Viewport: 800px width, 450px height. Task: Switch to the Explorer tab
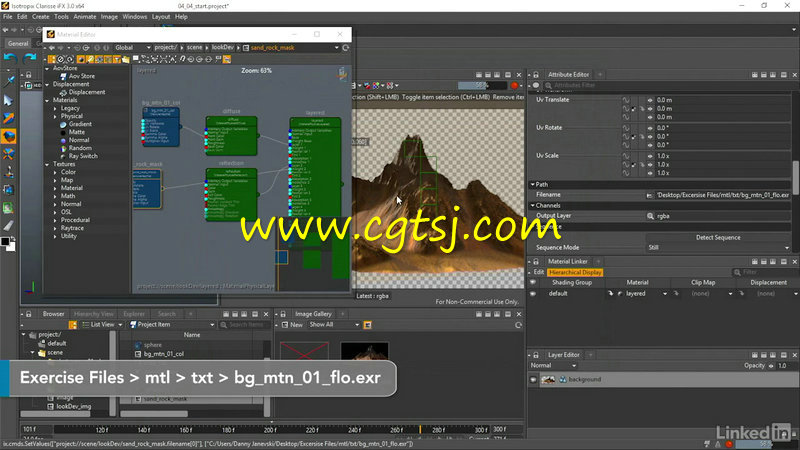[134, 314]
